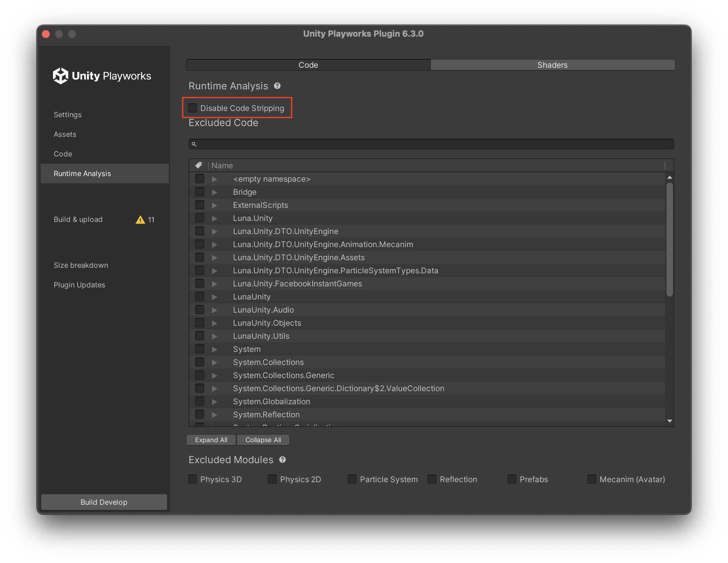Screen dimensions: 728x563
Task: Click the Excluded Code search field
Action: [x=431, y=144]
